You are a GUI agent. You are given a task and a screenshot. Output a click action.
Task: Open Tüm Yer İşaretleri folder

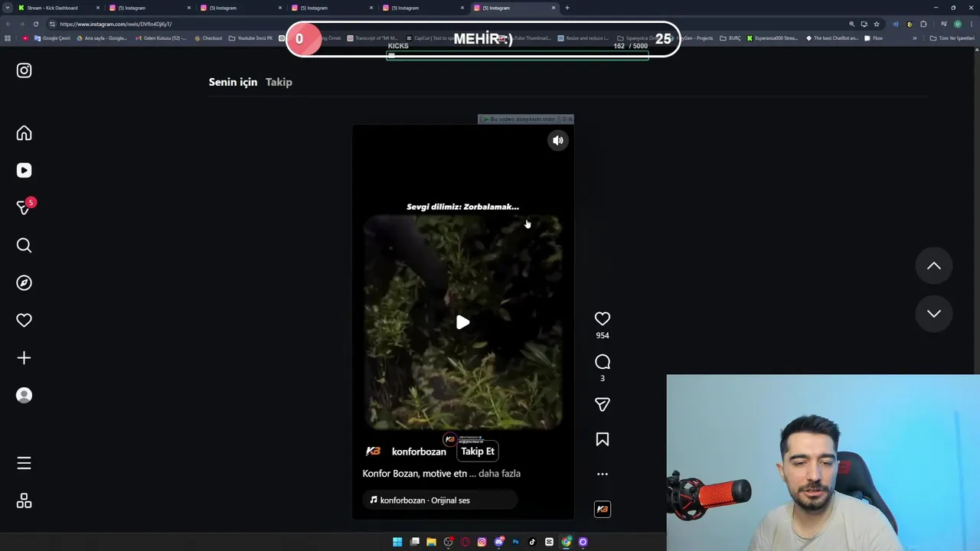[952, 38]
